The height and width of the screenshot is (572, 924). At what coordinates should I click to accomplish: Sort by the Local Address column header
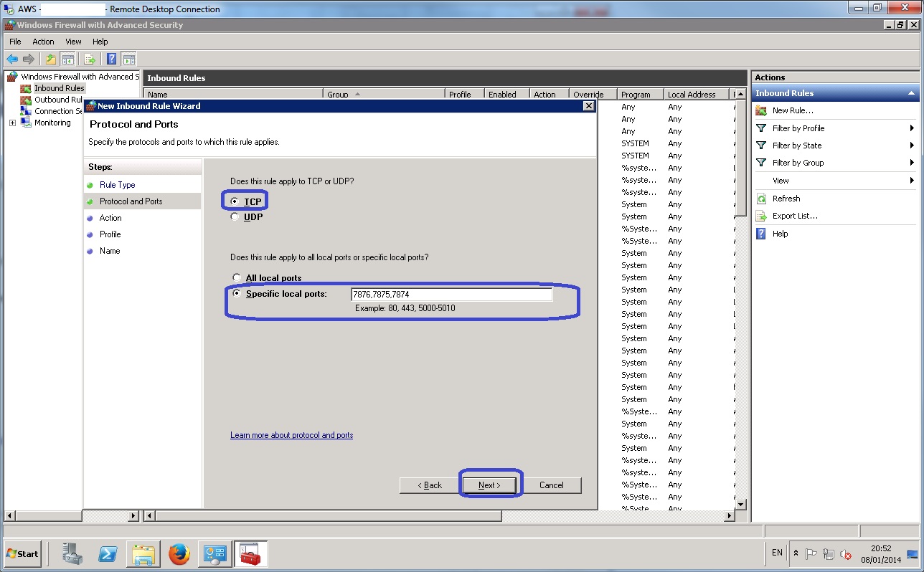(x=696, y=94)
